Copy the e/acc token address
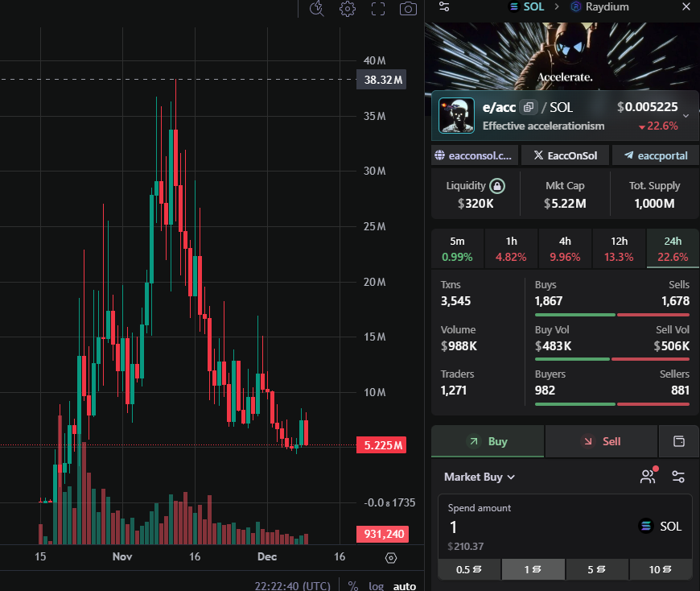The height and width of the screenshot is (591, 700). [529, 107]
